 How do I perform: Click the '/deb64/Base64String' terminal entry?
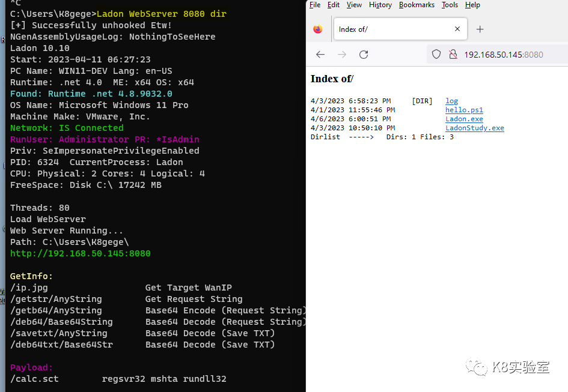coord(61,322)
